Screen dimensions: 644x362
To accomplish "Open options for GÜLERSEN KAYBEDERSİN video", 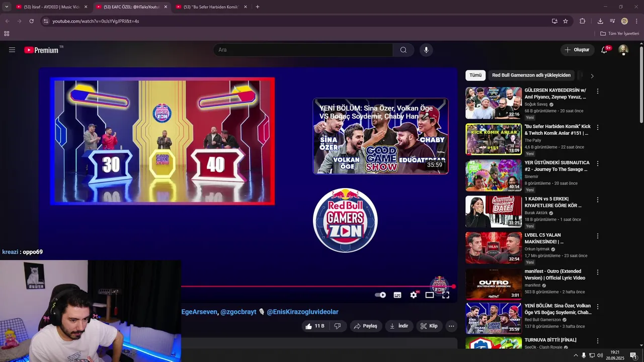I will click(x=598, y=91).
